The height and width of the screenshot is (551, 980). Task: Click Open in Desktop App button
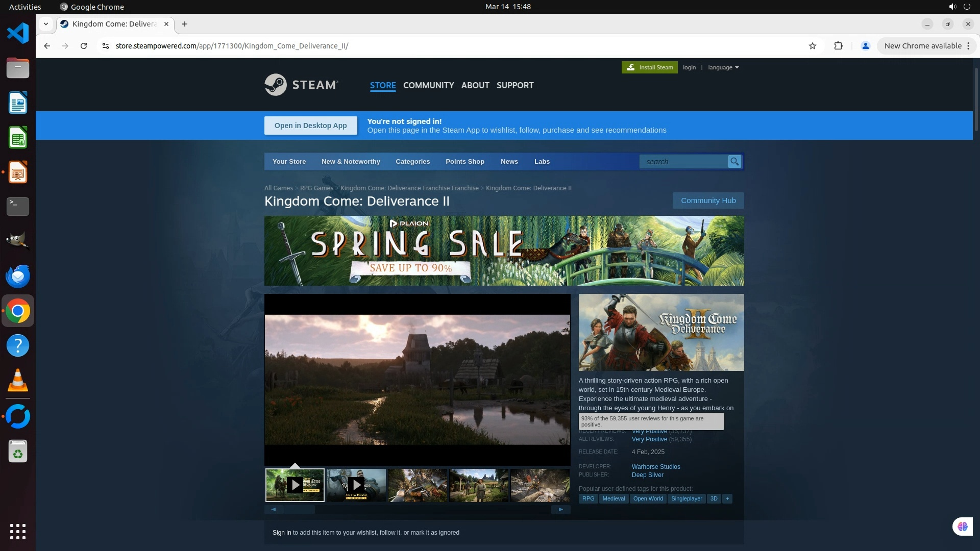click(x=310, y=126)
